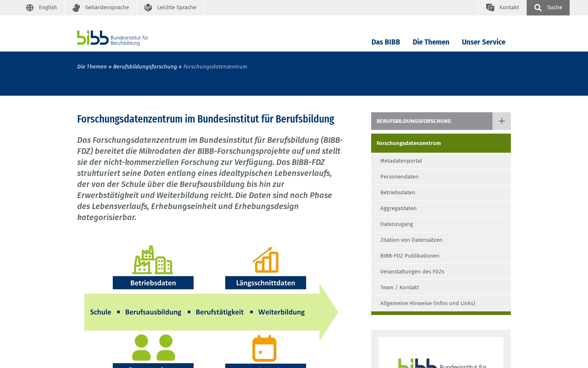
Task: Open the Berufsbildungsforschung sidebar heading
Action: 432,121
